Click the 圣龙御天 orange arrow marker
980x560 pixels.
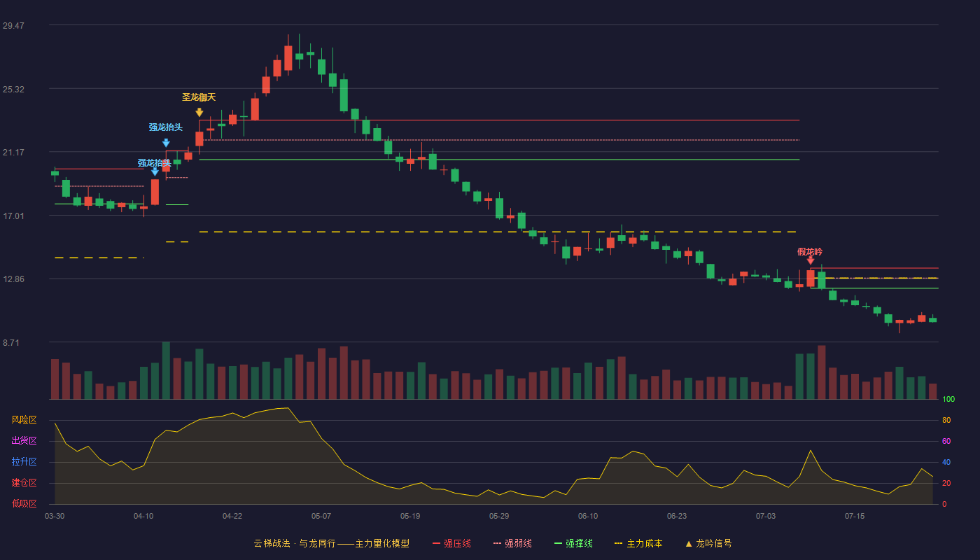click(x=199, y=112)
